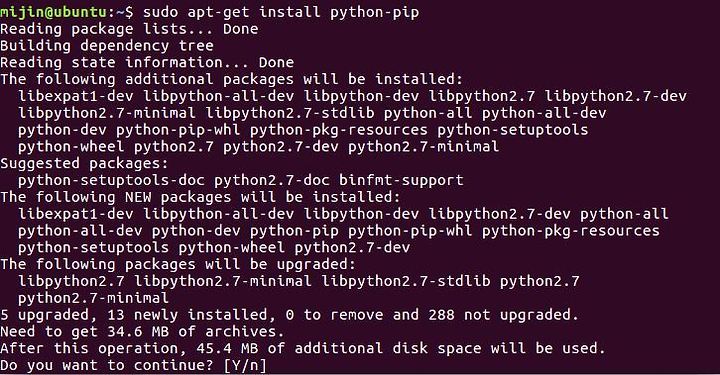Click the '45.4 MB of additional disk space' line

pos(303,348)
